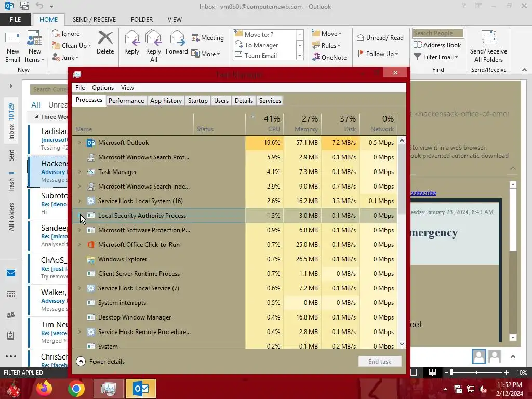Open the Filter Email dropdown
This screenshot has width=532, height=399.
point(436,57)
